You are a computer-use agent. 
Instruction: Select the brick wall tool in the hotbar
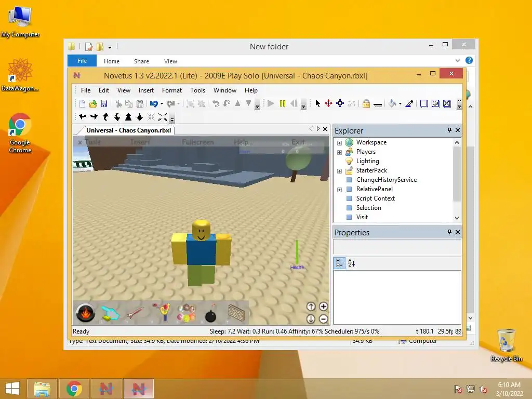[236, 312]
